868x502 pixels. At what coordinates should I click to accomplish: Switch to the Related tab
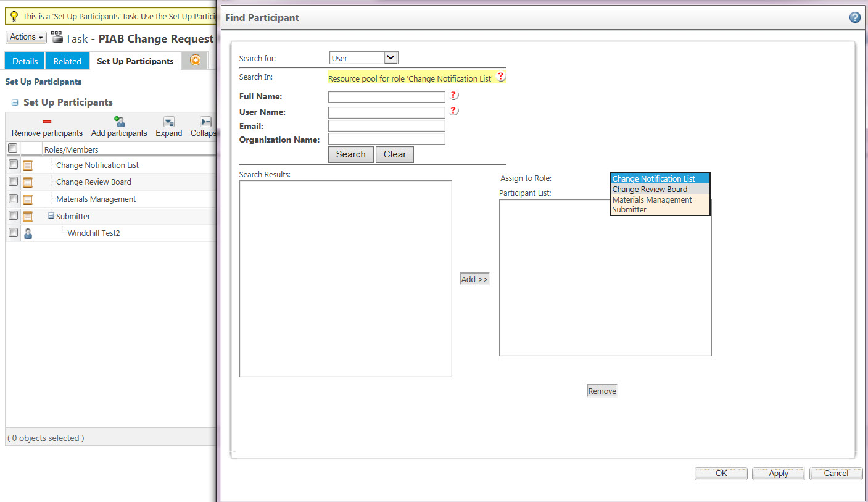coord(67,61)
